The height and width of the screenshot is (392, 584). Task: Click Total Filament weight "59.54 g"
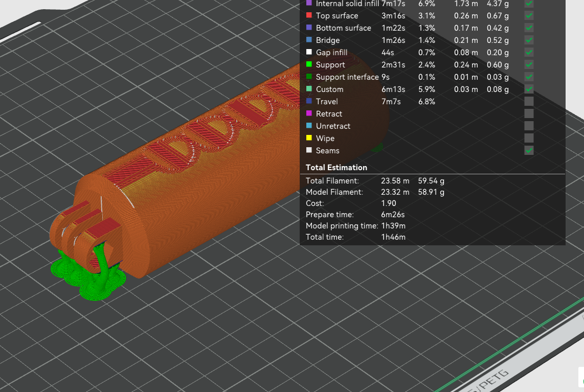tap(431, 181)
